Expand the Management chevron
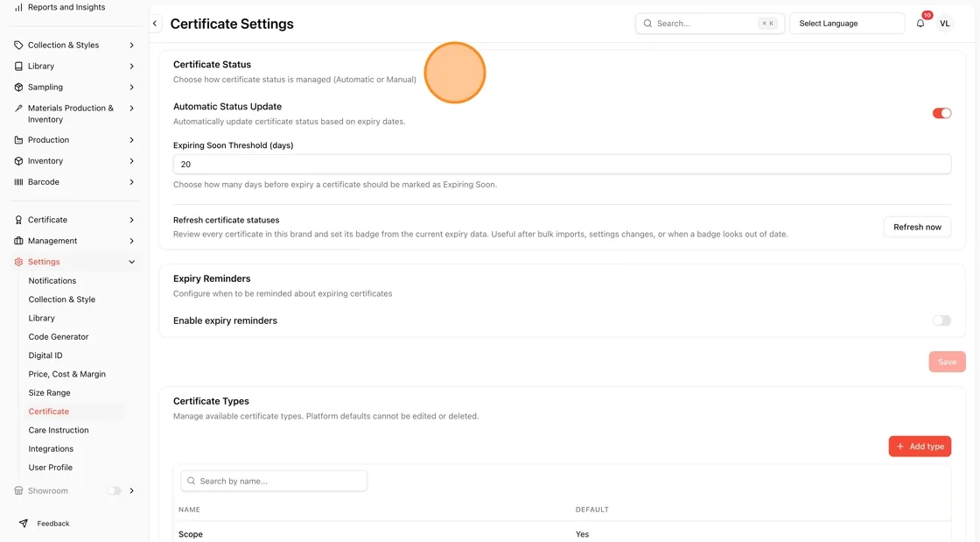This screenshot has width=980, height=542. (x=132, y=241)
